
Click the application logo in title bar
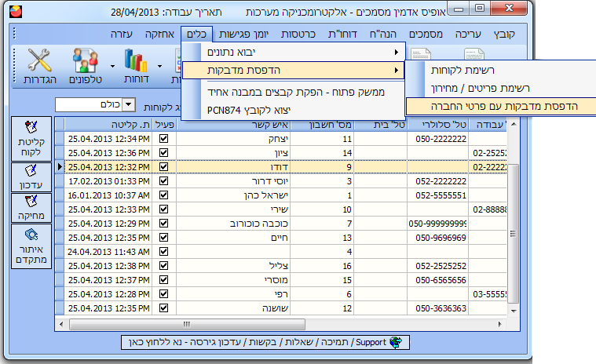pyautogui.click(x=16, y=12)
